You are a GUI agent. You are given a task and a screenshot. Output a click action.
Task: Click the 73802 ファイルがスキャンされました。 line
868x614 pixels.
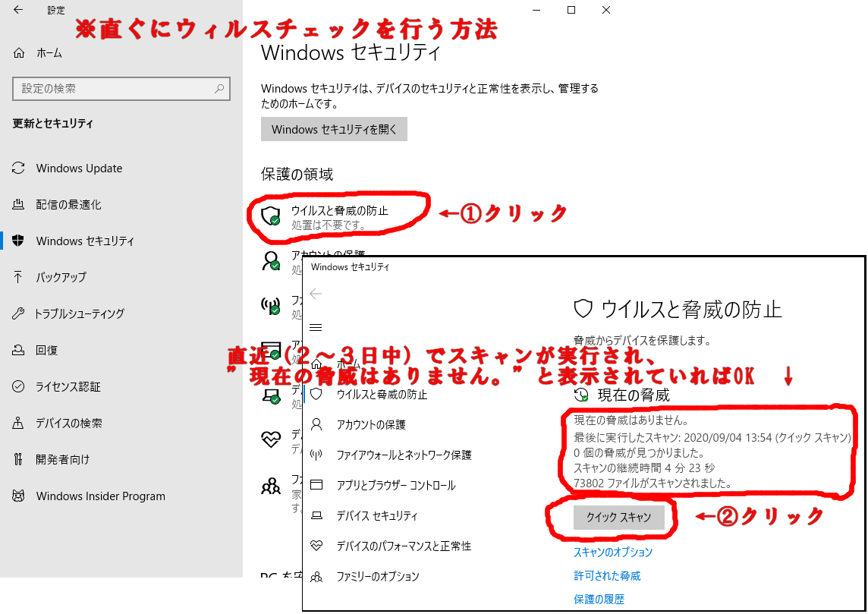tap(652, 483)
